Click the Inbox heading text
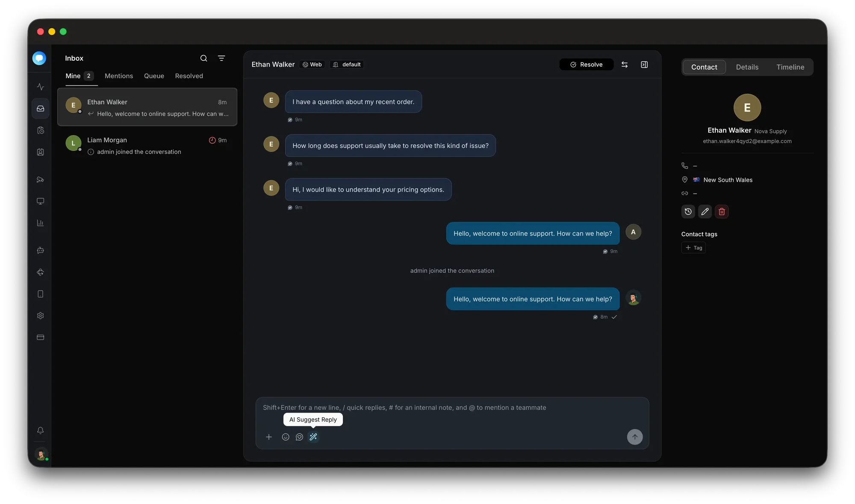 pyautogui.click(x=74, y=58)
